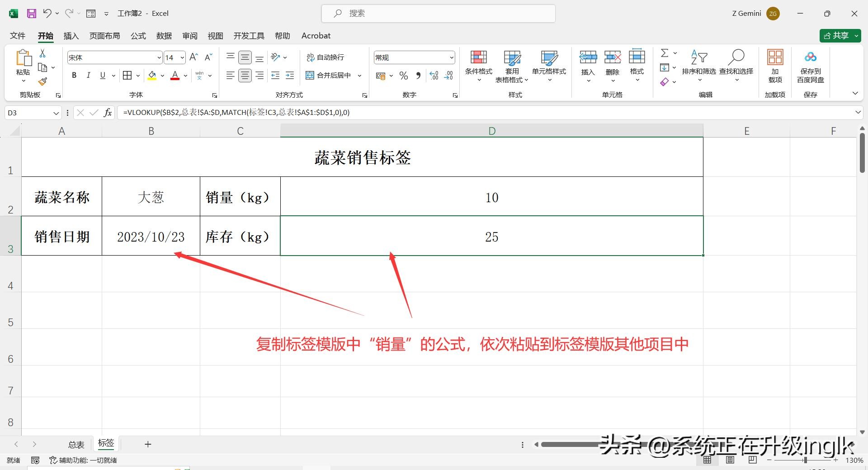Image resolution: width=868 pixels, height=470 pixels.
Task: Expand the number format dropdown (常规)
Action: [x=451, y=57]
